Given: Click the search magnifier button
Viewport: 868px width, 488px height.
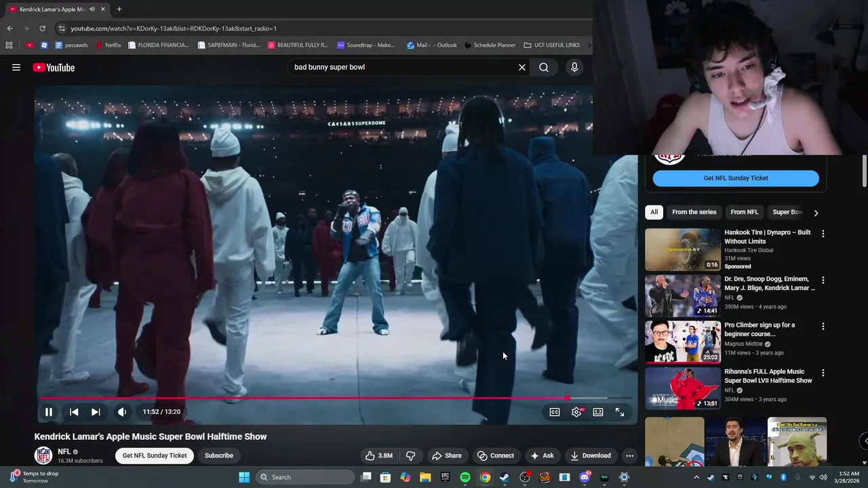Looking at the screenshot, I should click(544, 67).
